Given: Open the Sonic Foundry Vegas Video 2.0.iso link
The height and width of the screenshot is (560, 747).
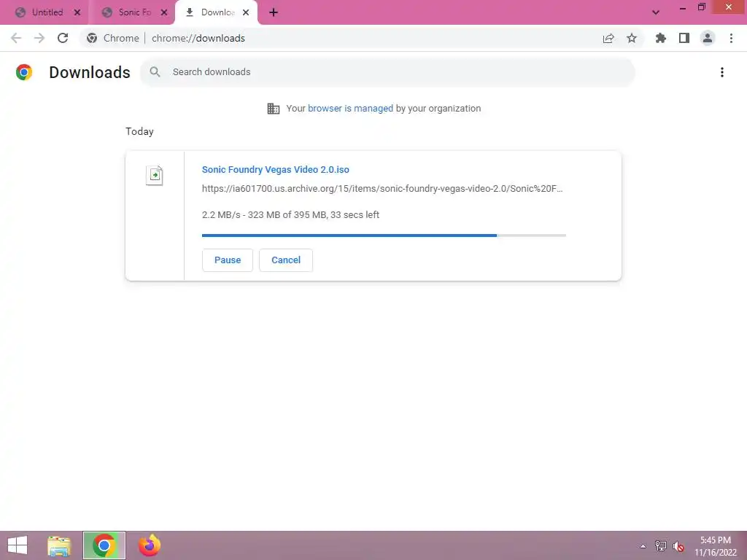Looking at the screenshot, I should tap(275, 169).
